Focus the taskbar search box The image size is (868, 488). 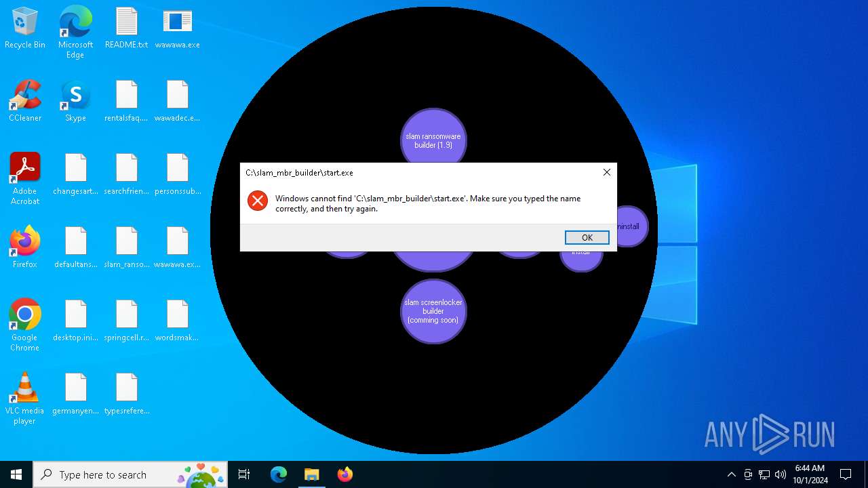point(131,474)
